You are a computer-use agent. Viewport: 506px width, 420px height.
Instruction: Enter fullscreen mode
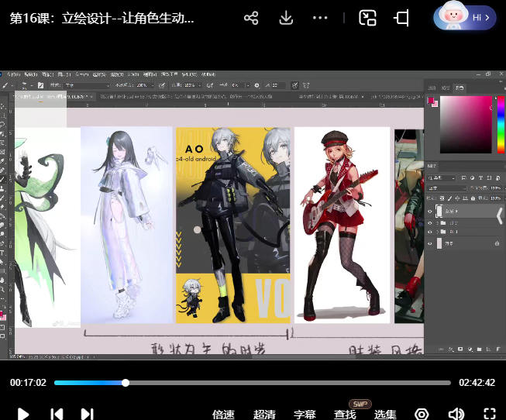click(489, 414)
